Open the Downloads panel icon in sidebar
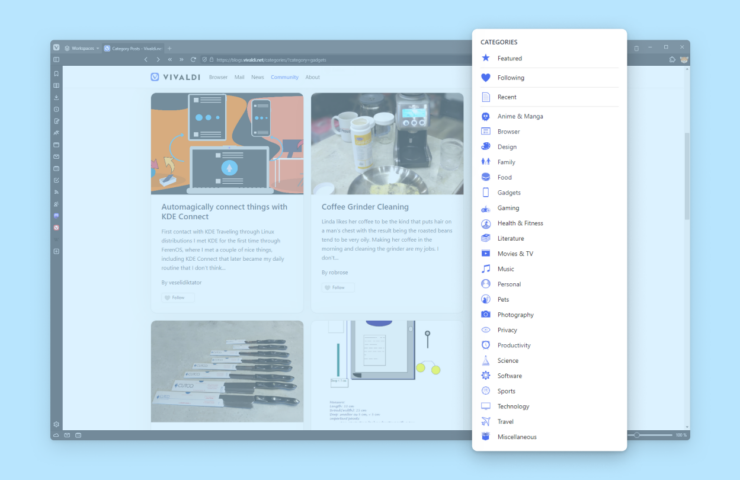Screen dimensions: 740x480 [x=56, y=98]
